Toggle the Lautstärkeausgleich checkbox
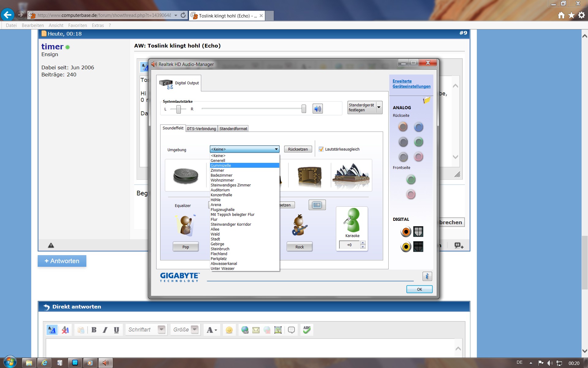The width and height of the screenshot is (588, 368). point(321,149)
